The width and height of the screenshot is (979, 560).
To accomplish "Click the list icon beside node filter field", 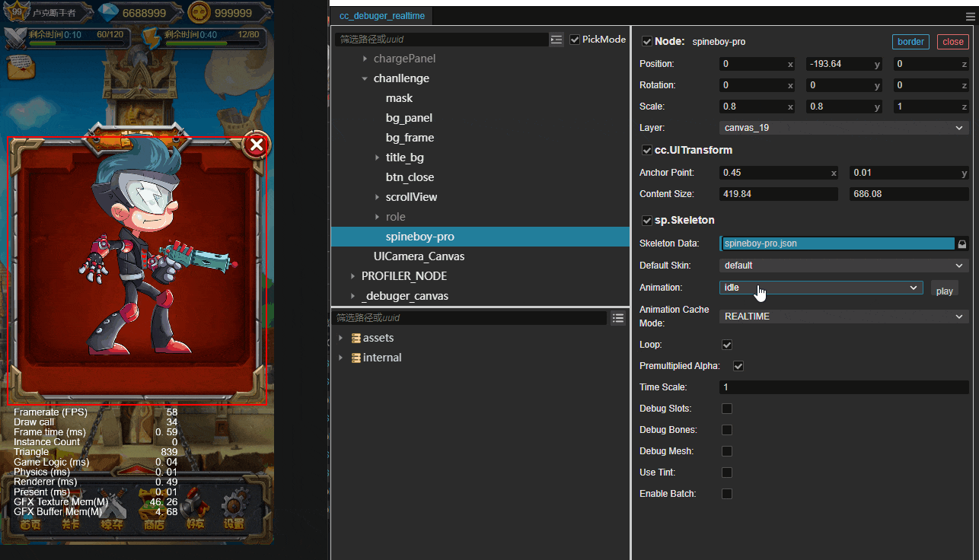I will [557, 40].
